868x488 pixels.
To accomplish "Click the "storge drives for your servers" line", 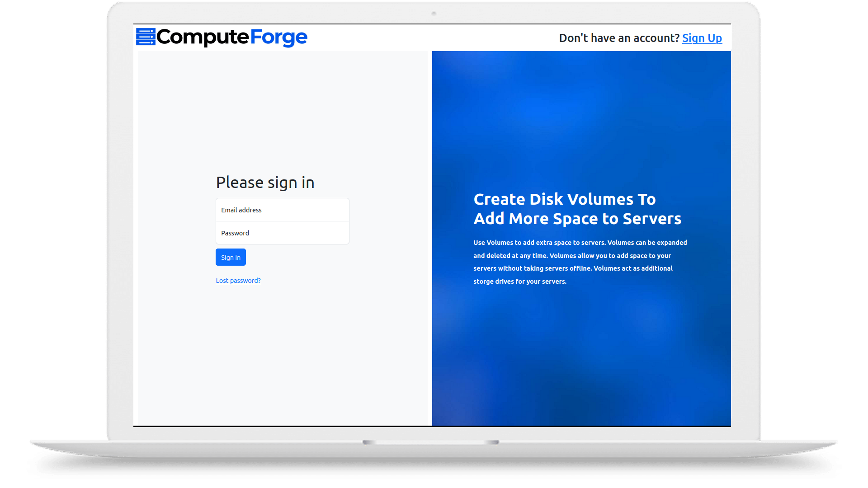I will [519, 282].
